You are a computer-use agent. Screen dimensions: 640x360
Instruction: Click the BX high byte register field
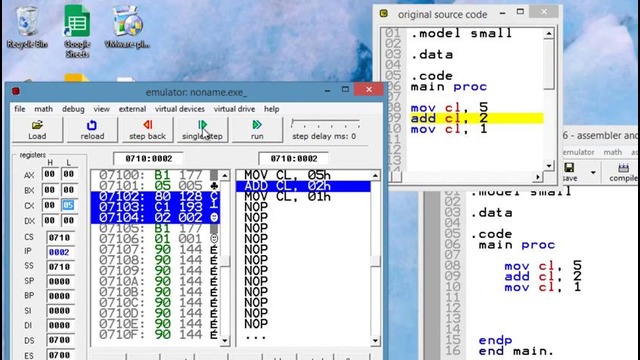[50, 190]
